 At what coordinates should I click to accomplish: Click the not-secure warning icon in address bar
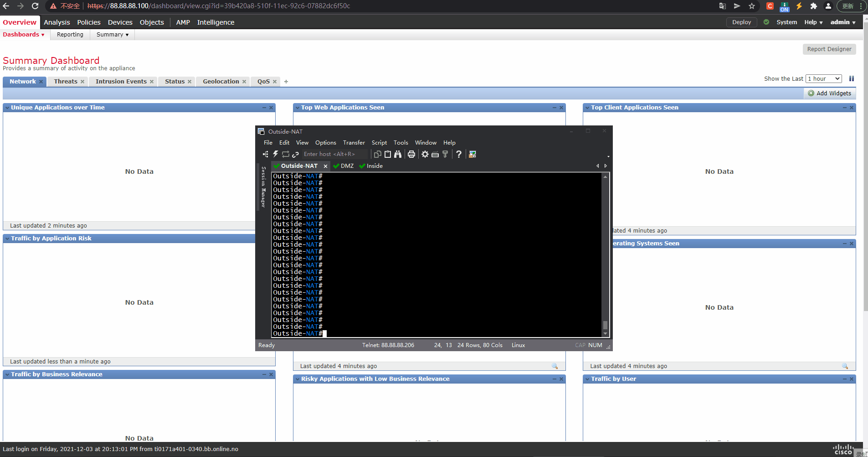[x=53, y=6]
